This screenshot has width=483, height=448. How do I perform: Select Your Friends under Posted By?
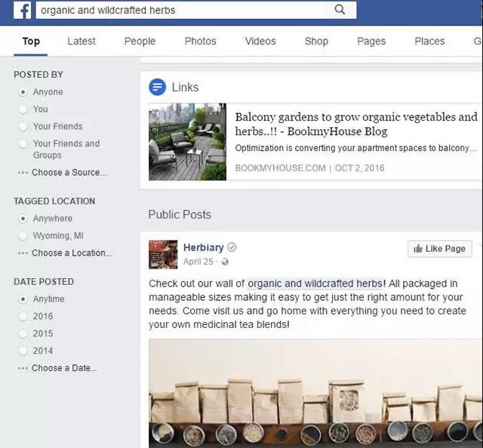click(23, 127)
